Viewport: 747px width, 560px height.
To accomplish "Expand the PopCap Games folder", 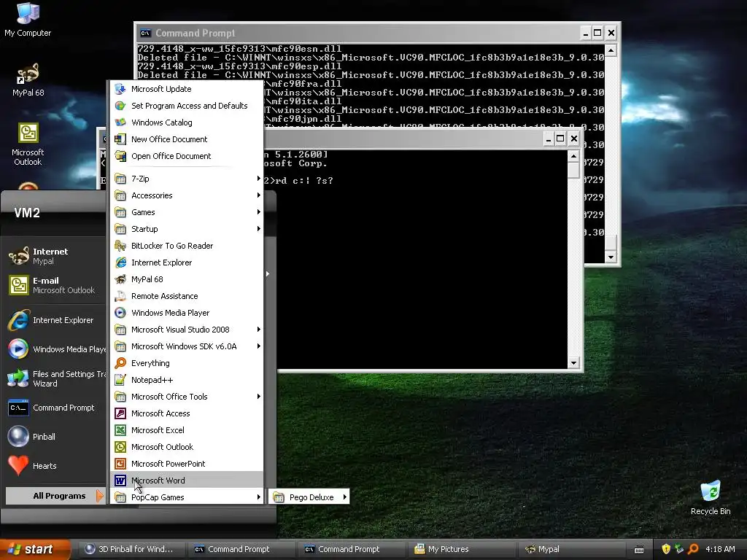I will click(x=187, y=497).
